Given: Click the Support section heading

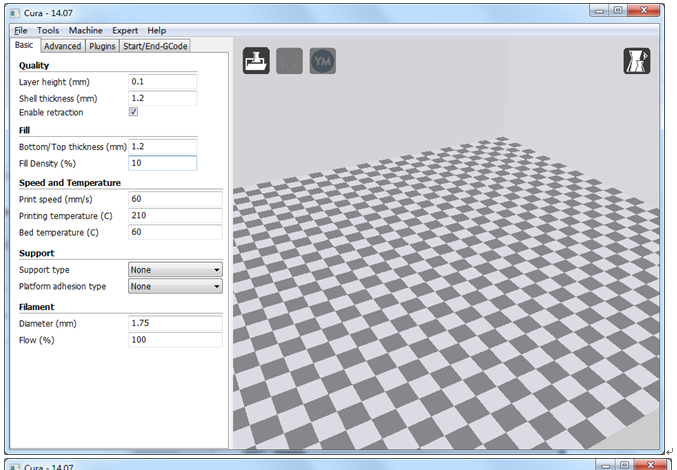Looking at the screenshot, I should (36, 253).
